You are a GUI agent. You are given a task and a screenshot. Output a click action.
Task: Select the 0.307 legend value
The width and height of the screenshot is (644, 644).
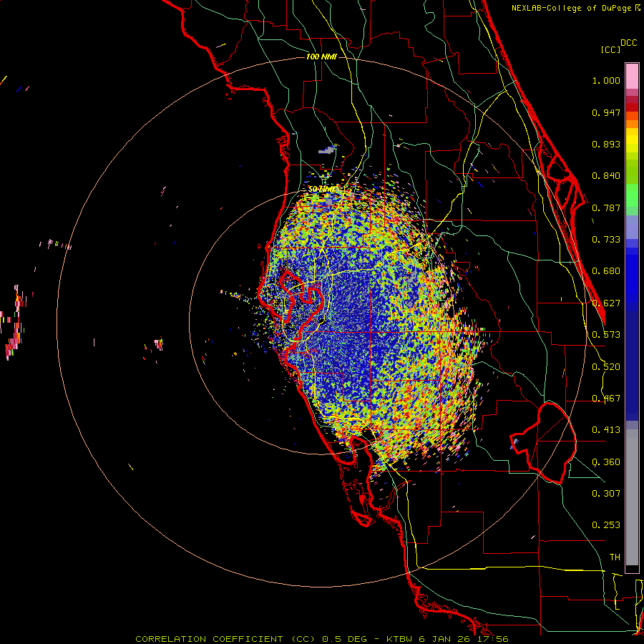point(606,494)
